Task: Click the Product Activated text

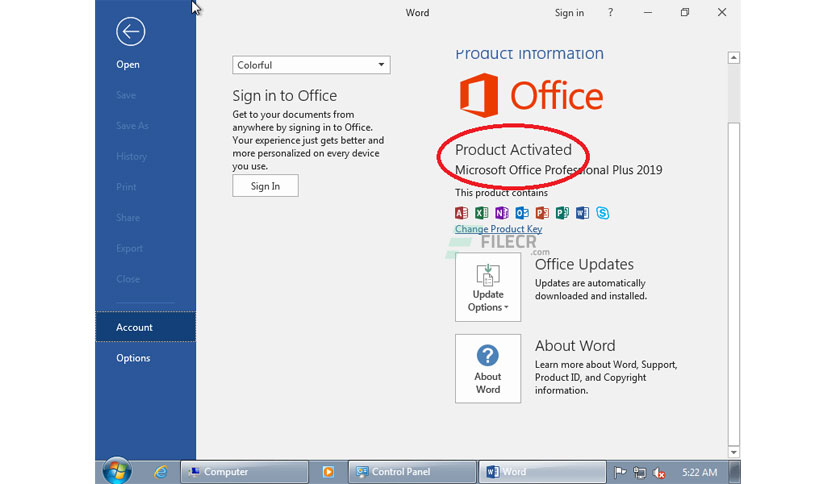Action: (513, 150)
